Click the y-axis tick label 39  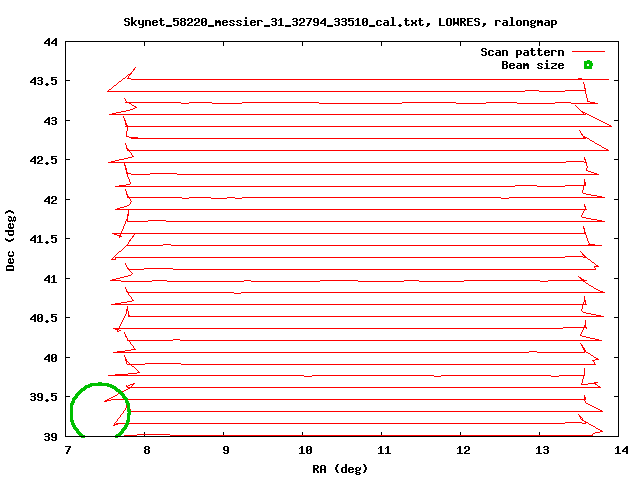51,437
